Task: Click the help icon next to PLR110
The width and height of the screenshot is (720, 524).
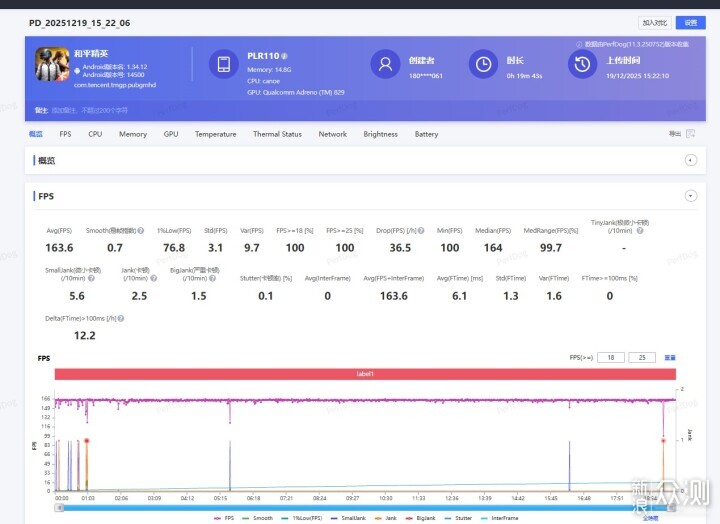Action: pyautogui.click(x=285, y=56)
